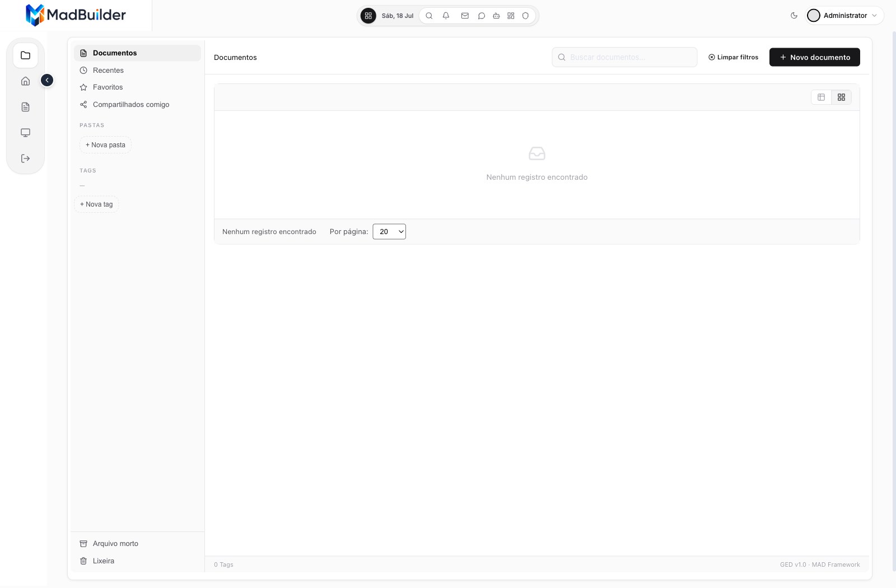
Task: Open the mail envelope icon
Action: 465,16
